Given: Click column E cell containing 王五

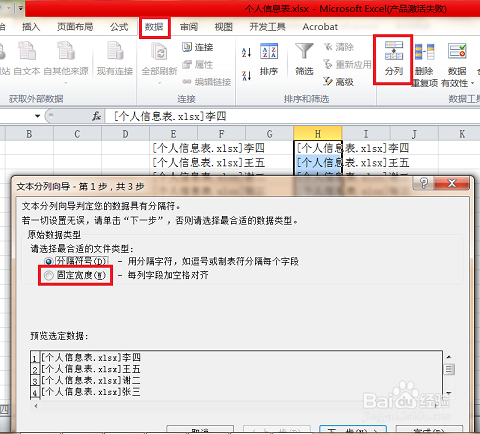Looking at the screenshot, I should pyautogui.click(x=173, y=163).
